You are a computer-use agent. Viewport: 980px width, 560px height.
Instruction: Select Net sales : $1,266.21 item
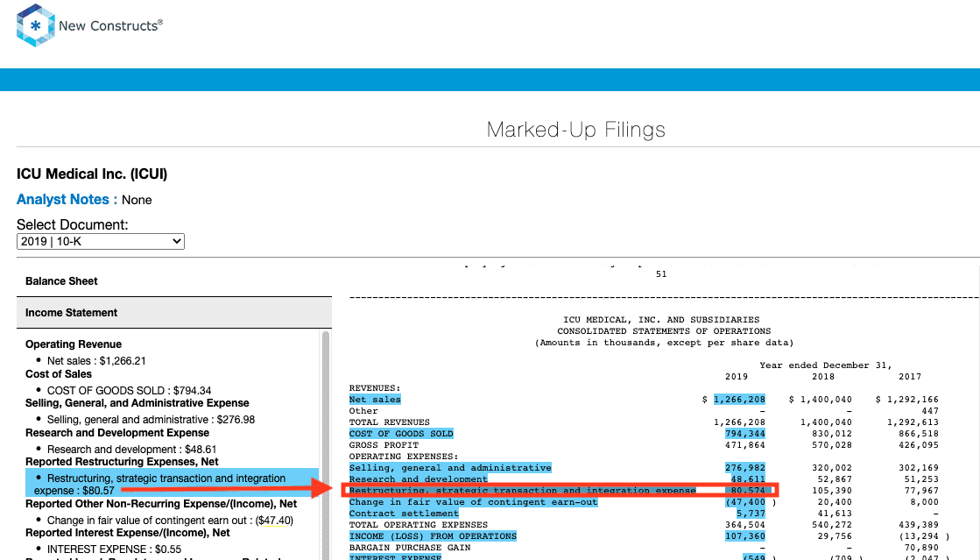[96, 361]
